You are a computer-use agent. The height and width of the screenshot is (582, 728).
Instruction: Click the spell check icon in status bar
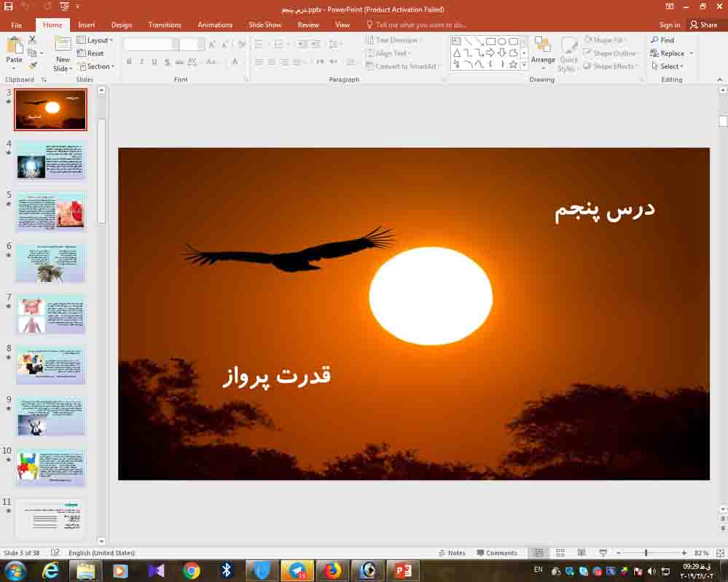(55, 552)
